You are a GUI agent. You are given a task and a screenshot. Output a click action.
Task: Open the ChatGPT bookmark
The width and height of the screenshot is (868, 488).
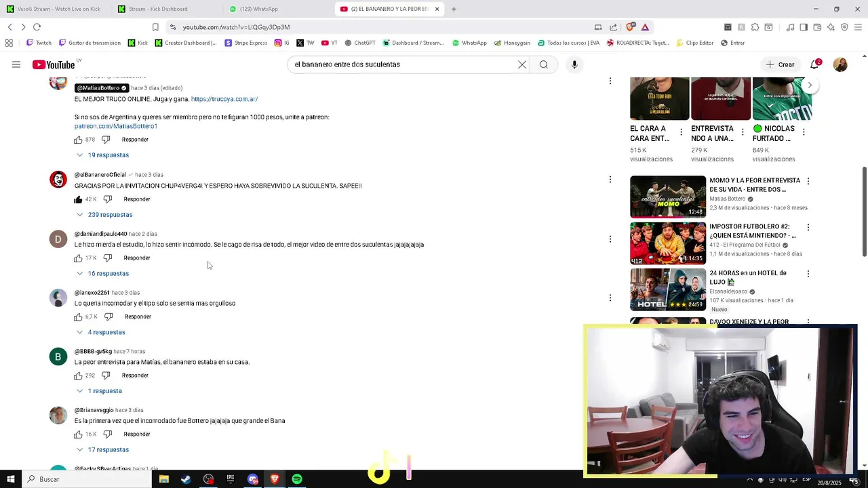[360, 43]
